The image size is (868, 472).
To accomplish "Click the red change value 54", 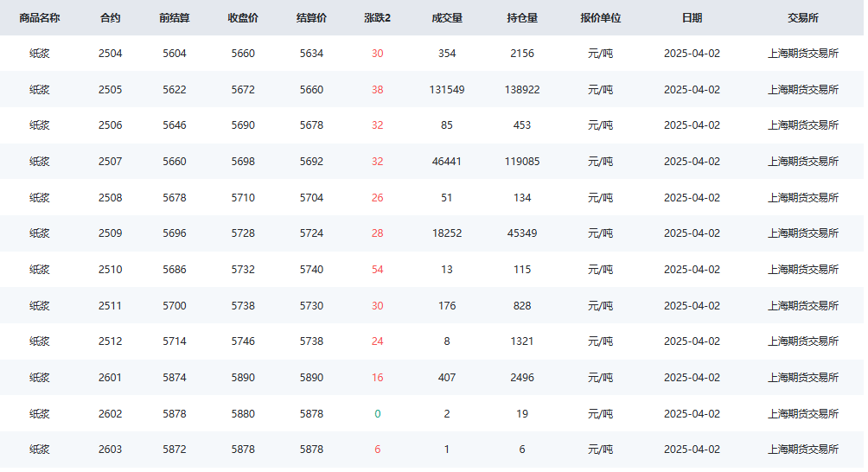I will [x=378, y=270].
